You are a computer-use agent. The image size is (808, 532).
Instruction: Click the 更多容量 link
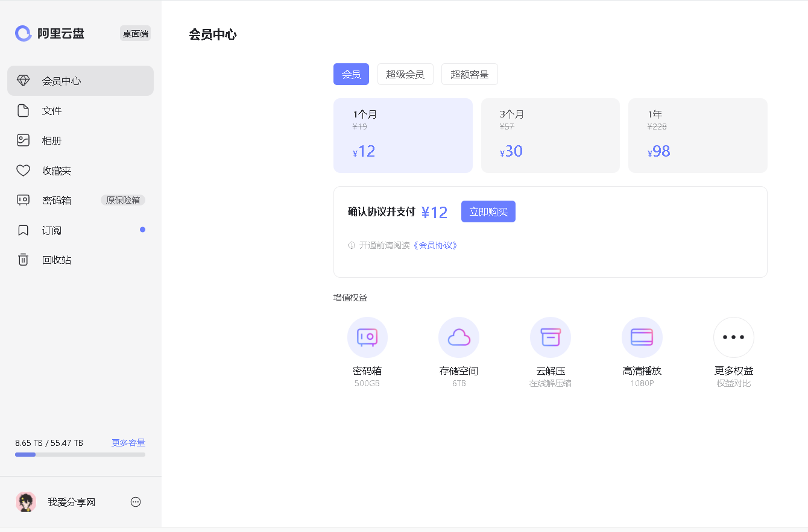click(x=128, y=443)
